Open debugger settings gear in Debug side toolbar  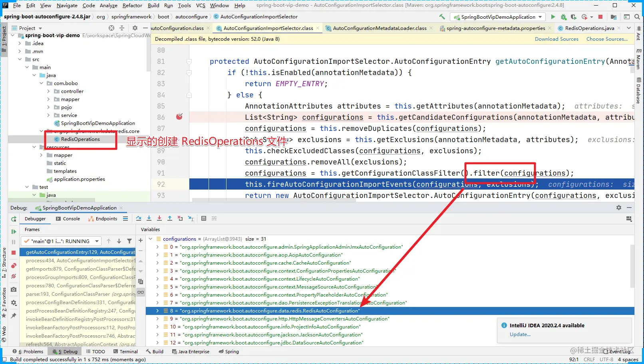pyautogui.click(x=14, y=303)
